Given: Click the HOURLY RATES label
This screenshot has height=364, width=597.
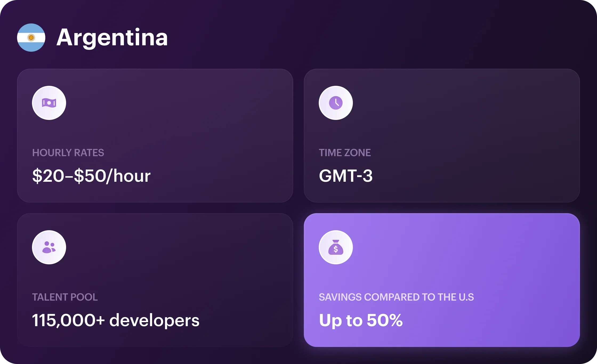Looking at the screenshot, I should [x=68, y=153].
